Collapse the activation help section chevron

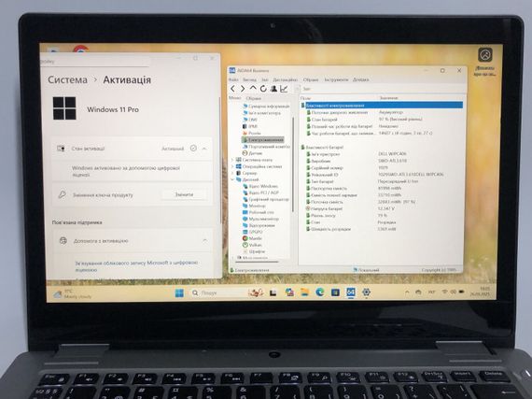[205, 240]
